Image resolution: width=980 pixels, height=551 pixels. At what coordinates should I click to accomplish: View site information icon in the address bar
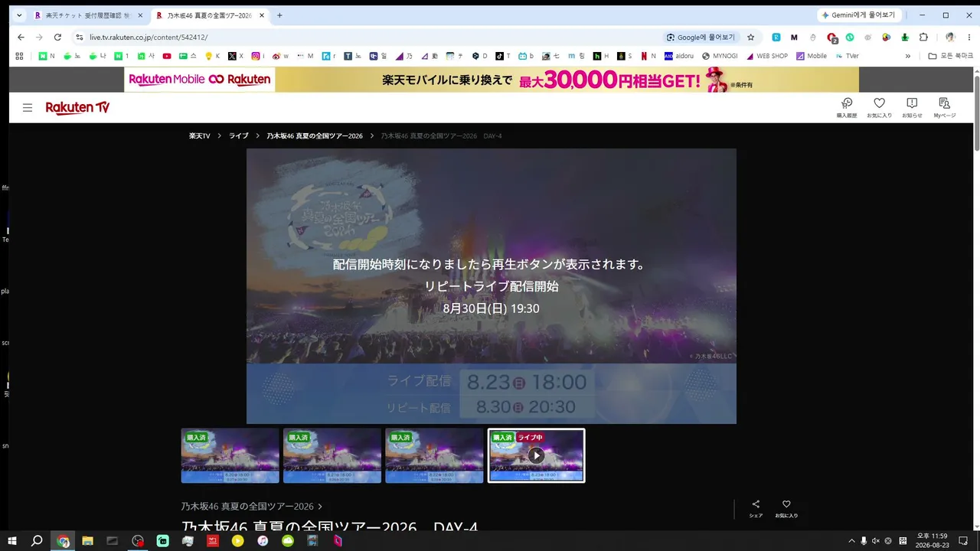[x=79, y=37]
